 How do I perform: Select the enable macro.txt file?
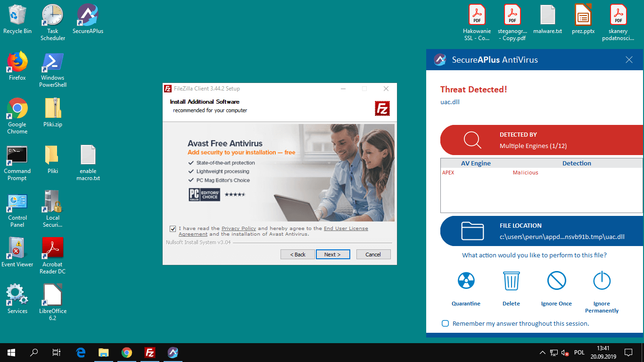88,163
